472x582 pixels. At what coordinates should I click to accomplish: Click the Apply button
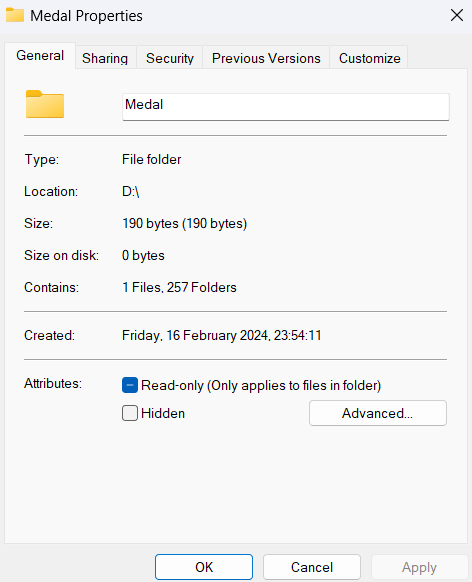coord(420,567)
